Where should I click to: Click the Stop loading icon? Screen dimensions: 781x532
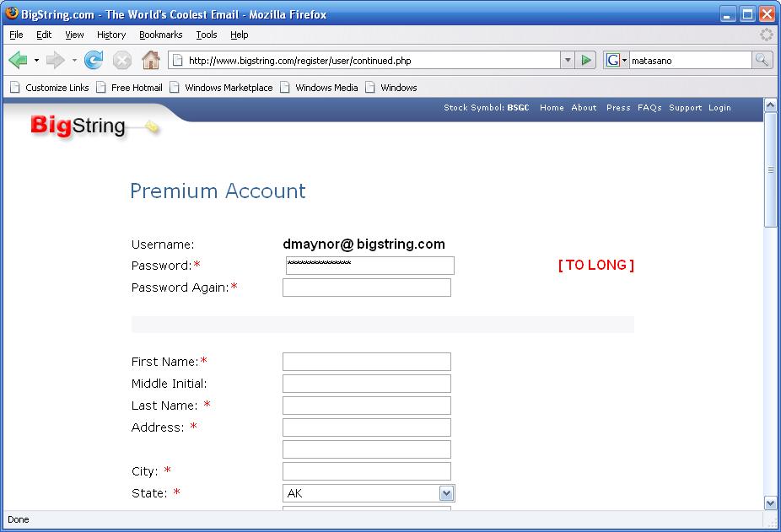coord(122,61)
